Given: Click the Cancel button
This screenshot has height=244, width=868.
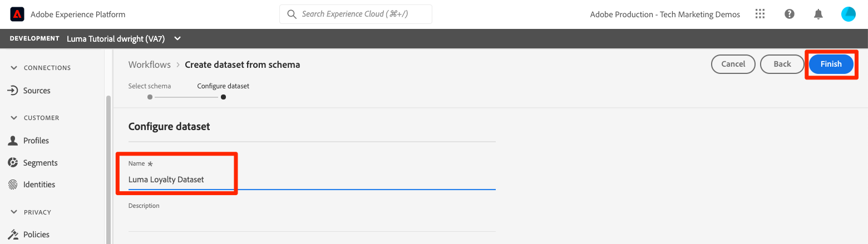Looking at the screenshot, I should (733, 64).
